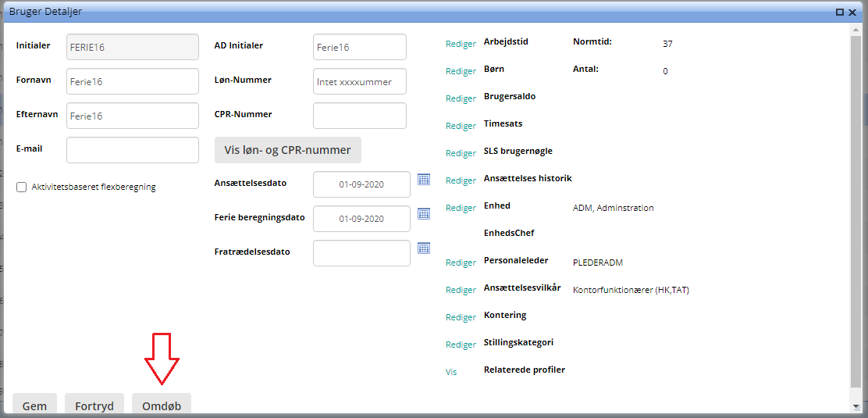This screenshot has height=418, width=868.
Task: Cancel with the Fortryd button
Action: pyautogui.click(x=94, y=405)
